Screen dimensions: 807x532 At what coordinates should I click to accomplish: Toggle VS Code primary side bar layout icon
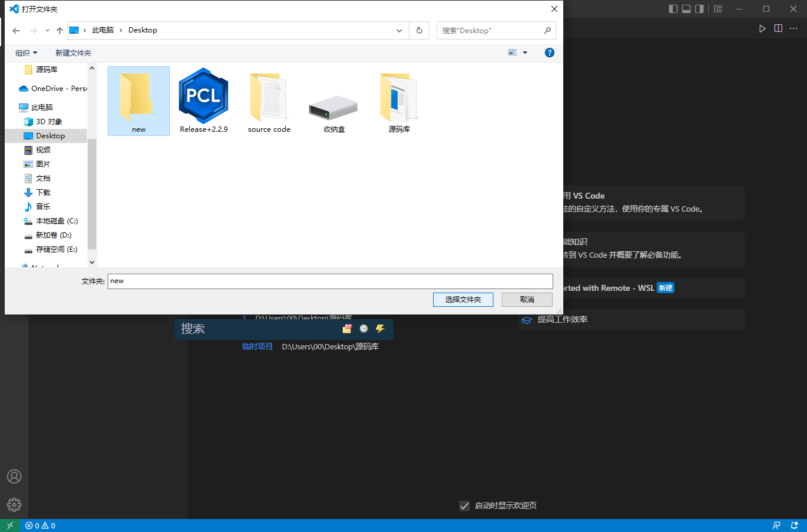click(x=673, y=9)
